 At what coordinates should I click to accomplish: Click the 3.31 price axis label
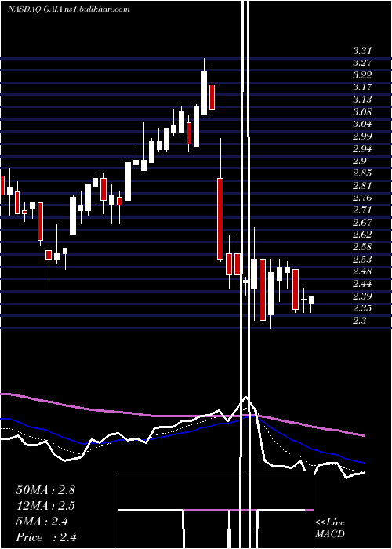click(x=362, y=51)
